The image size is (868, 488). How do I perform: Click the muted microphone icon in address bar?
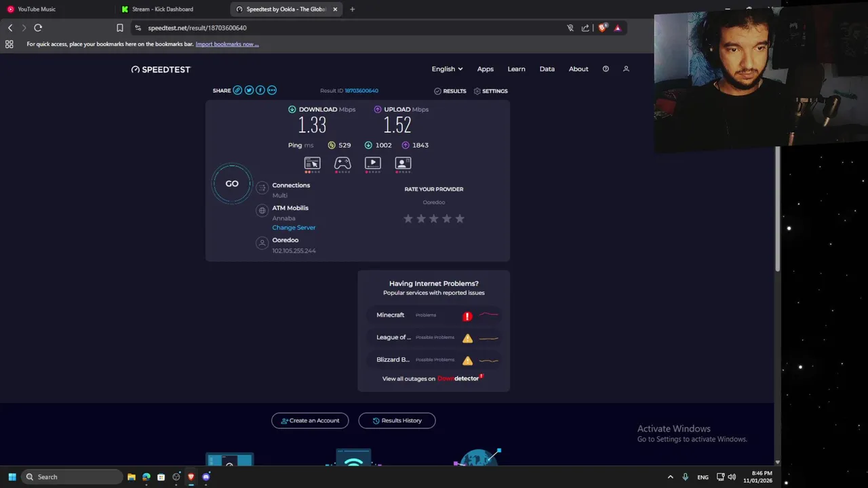(570, 28)
